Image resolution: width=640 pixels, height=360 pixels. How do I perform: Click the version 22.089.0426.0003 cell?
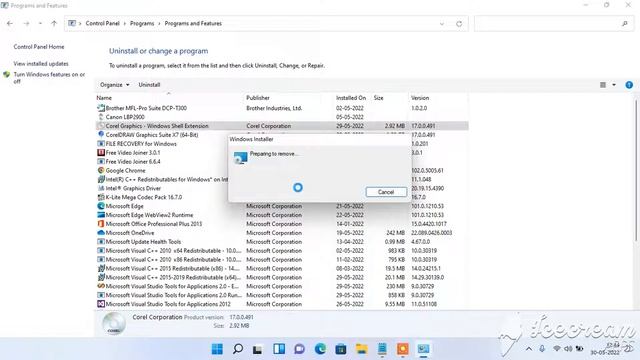(x=431, y=233)
